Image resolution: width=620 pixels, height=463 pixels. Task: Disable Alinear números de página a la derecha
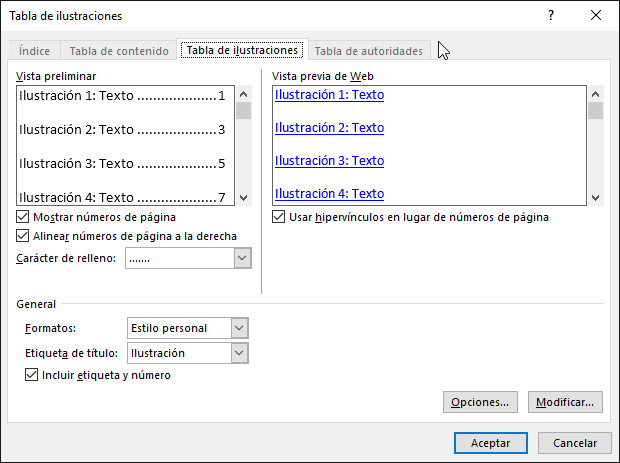pos(24,237)
